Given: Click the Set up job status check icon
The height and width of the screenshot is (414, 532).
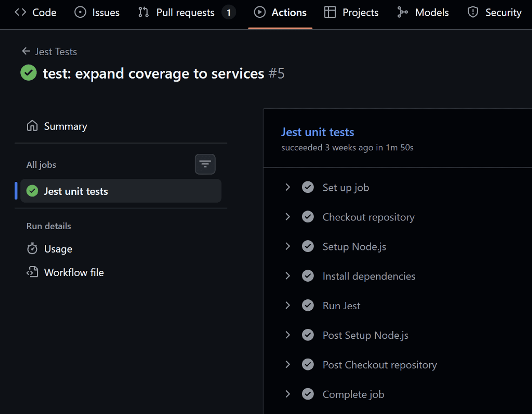Looking at the screenshot, I should tap(308, 187).
